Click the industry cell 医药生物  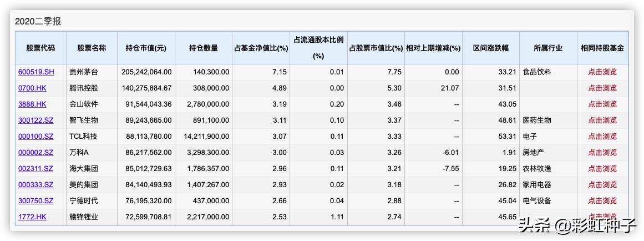coord(537,120)
